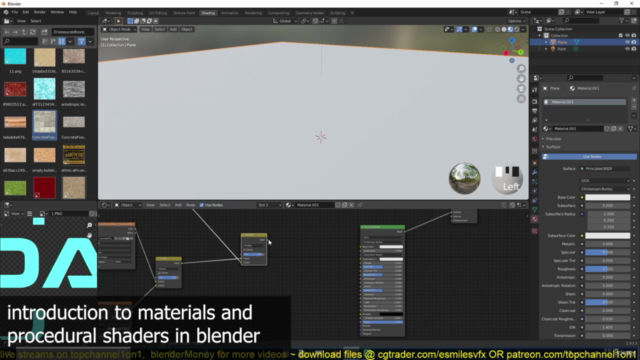Screen dimensions: 640x360
Task: Open the File menu
Action: pos(15,12)
